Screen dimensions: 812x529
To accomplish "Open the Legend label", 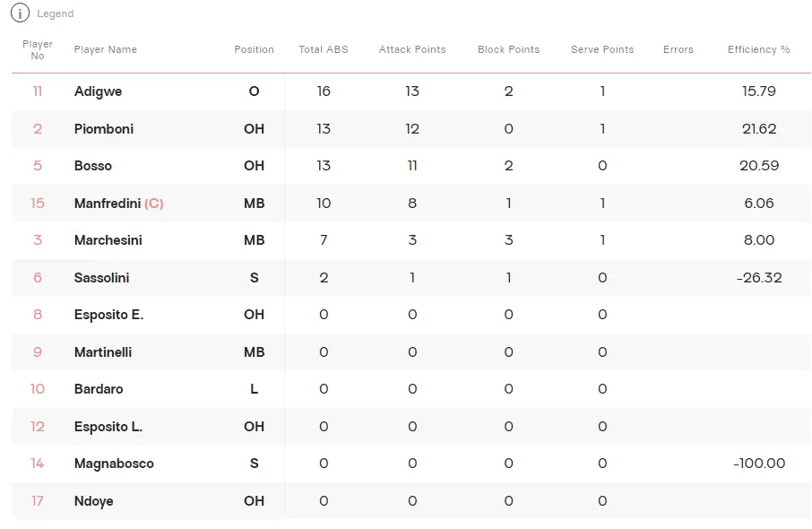I will (x=56, y=14).
